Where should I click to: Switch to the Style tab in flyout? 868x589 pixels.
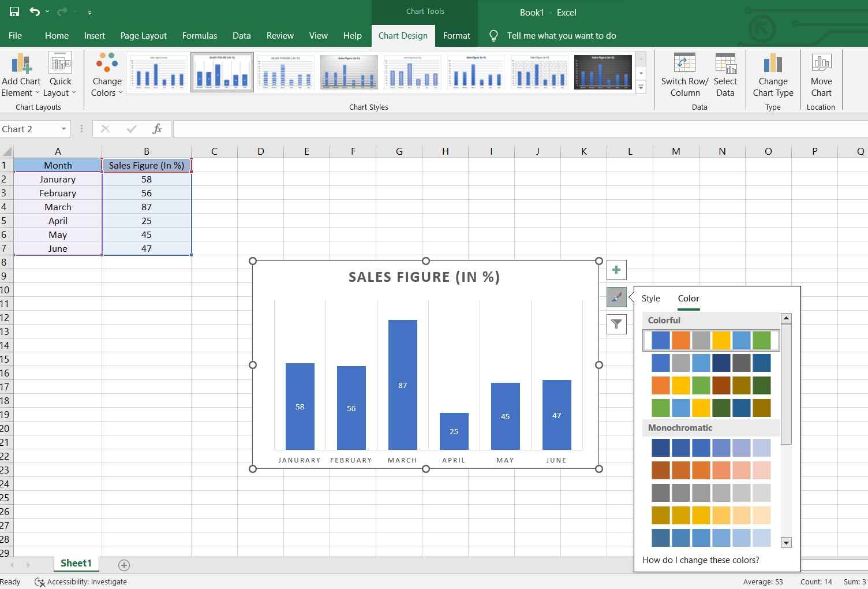pos(651,299)
